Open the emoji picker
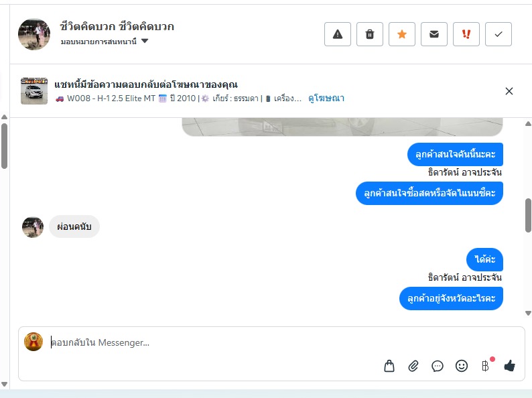 pos(462,366)
